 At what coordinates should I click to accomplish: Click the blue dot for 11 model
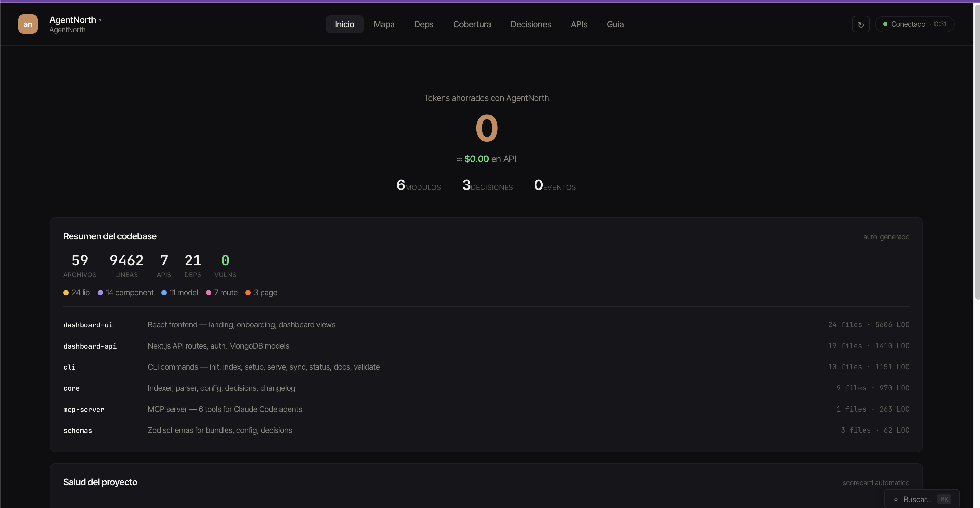(164, 293)
